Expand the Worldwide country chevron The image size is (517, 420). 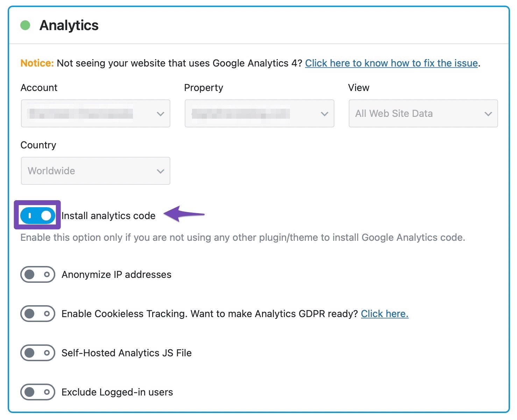(161, 171)
